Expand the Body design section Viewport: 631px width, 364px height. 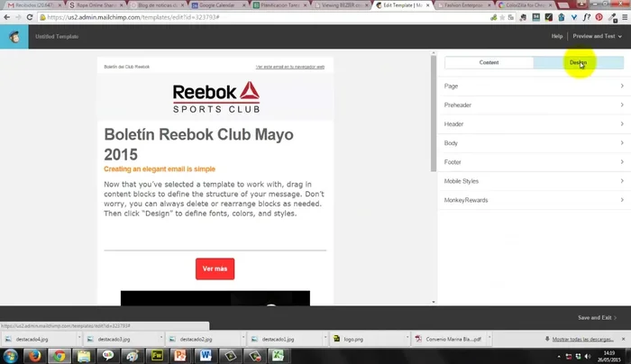click(534, 142)
